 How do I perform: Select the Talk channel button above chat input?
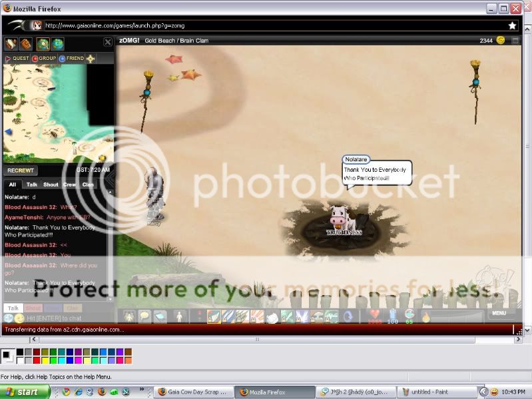tap(13, 308)
